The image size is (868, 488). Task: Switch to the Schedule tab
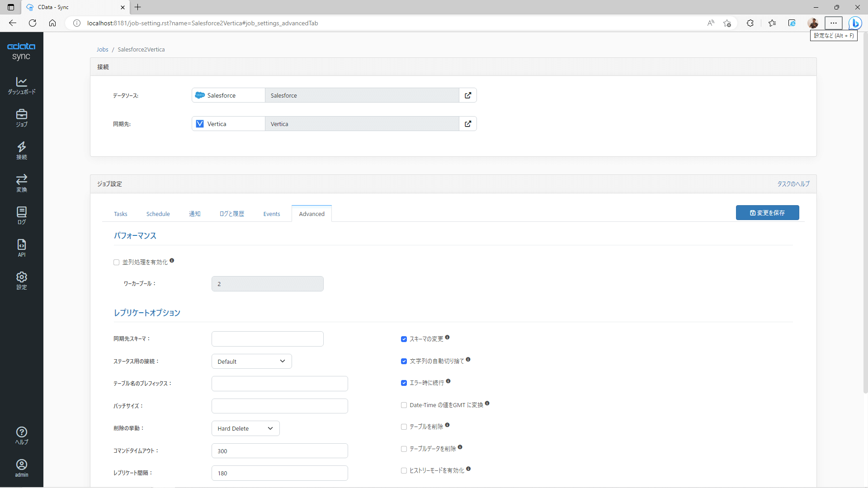(158, 214)
